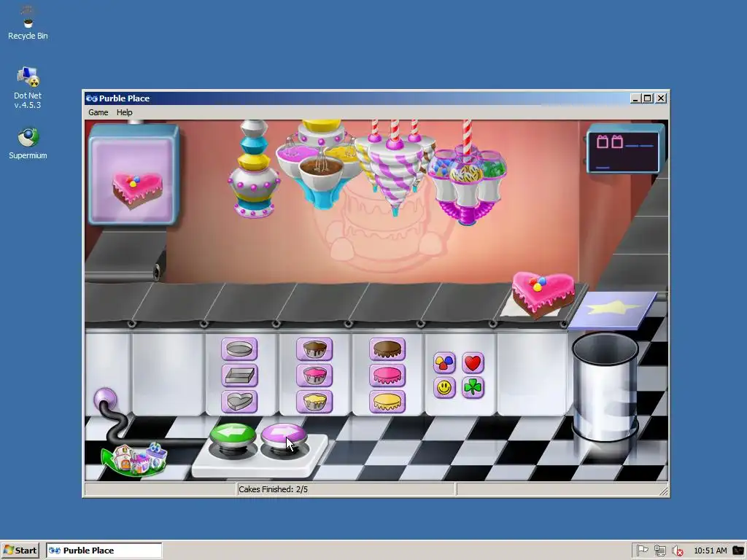This screenshot has width=747, height=560.
Task: Click the cake order preview screen
Action: point(134,174)
